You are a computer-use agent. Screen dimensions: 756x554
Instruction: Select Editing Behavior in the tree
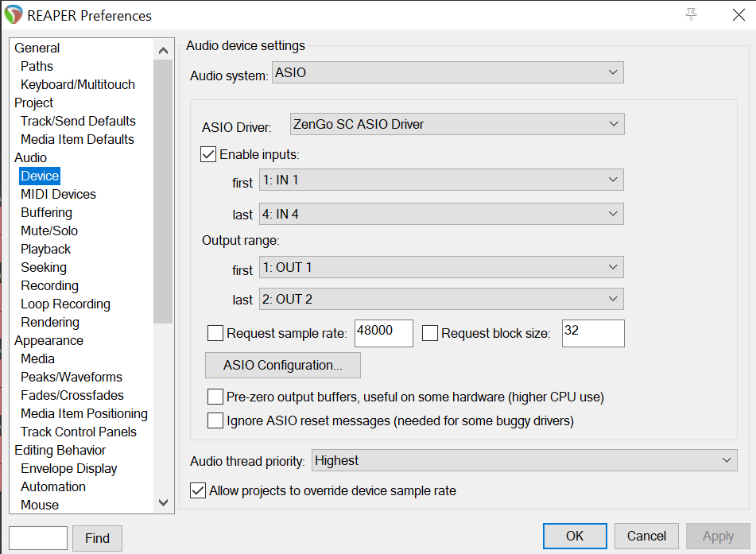[x=60, y=451]
